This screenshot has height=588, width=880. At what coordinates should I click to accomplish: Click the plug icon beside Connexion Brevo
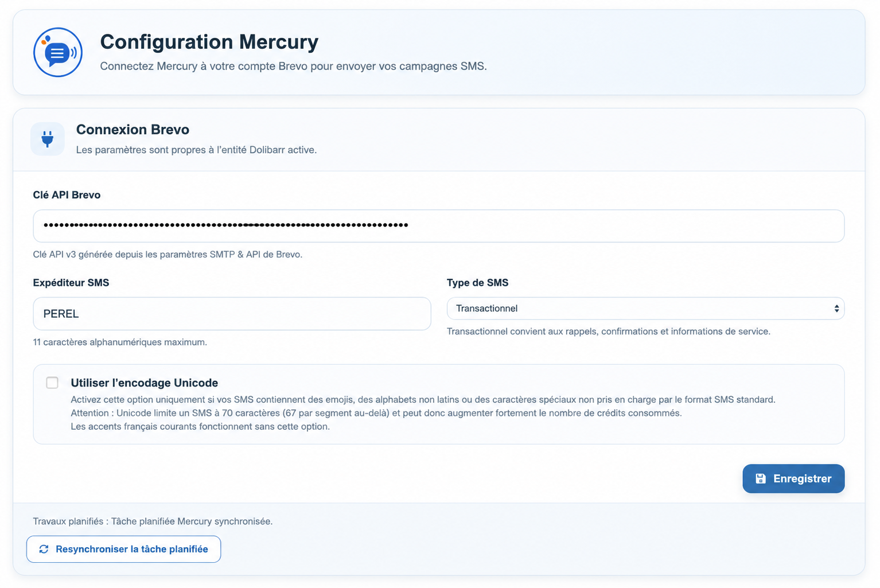pos(48,139)
